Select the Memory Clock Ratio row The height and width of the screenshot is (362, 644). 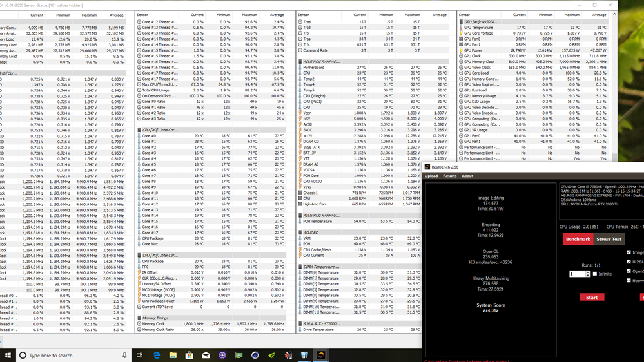click(x=211, y=330)
